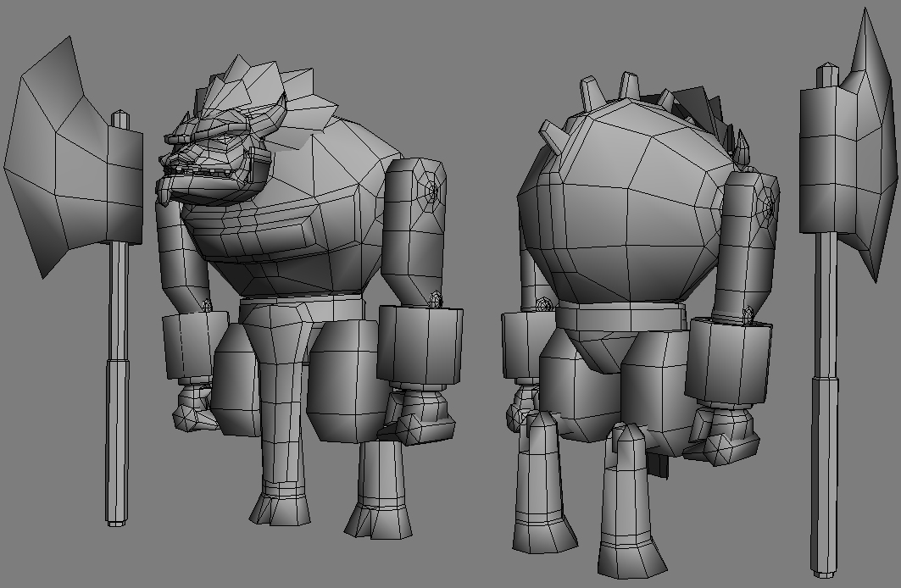Select the front-view model's slender central leg hoof
This screenshot has height=588, width=901.
click(280, 508)
